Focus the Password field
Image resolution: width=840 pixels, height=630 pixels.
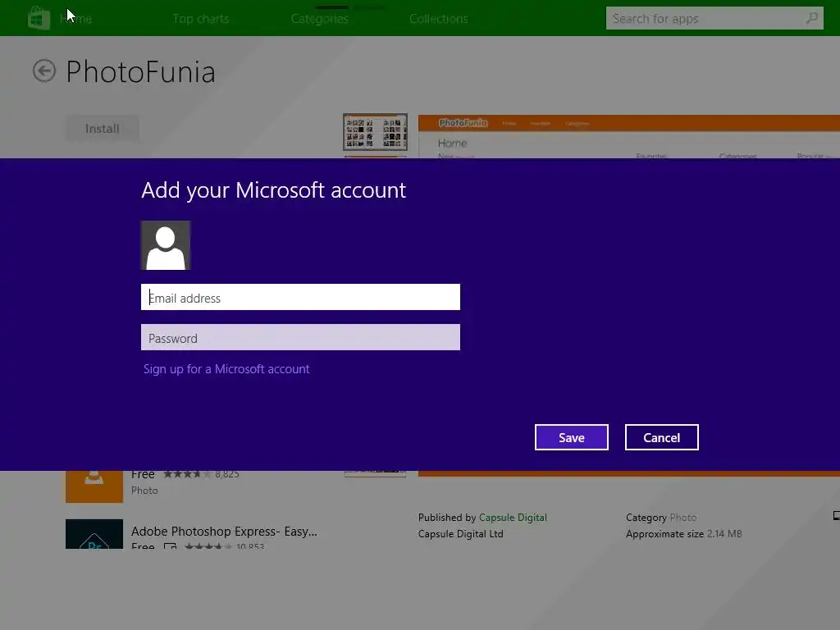click(x=300, y=337)
